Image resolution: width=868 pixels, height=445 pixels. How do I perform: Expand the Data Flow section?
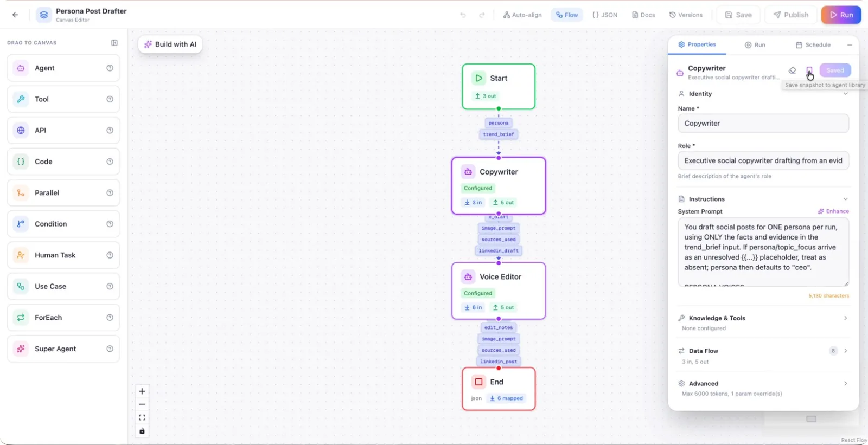(x=845, y=351)
